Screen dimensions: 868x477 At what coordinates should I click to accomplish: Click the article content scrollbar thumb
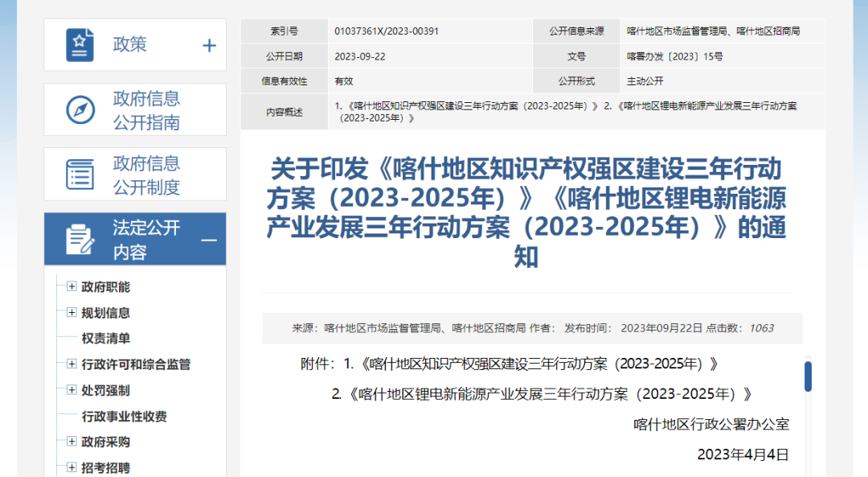(x=809, y=376)
